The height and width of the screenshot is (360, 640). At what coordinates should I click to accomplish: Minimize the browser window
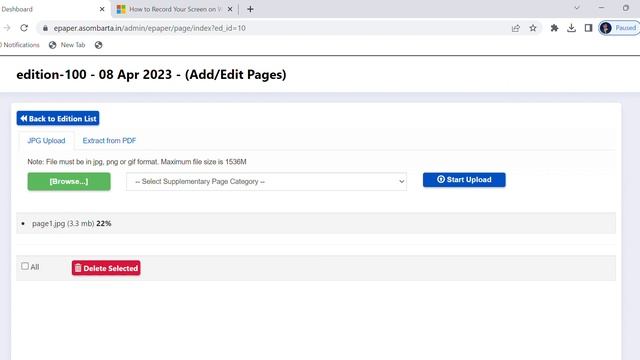click(601, 8)
